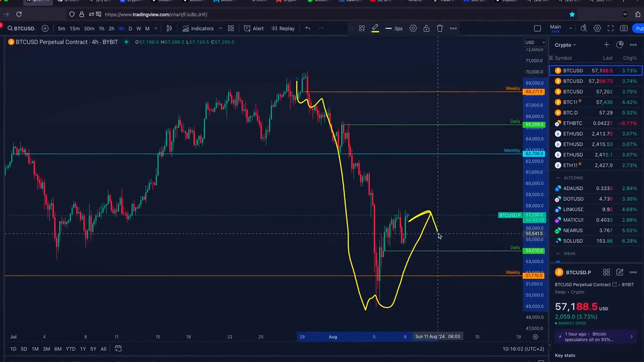Expand the Crypto watchlist dropdown
The height and width of the screenshot is (362, 644).
[x=565, y=45]
